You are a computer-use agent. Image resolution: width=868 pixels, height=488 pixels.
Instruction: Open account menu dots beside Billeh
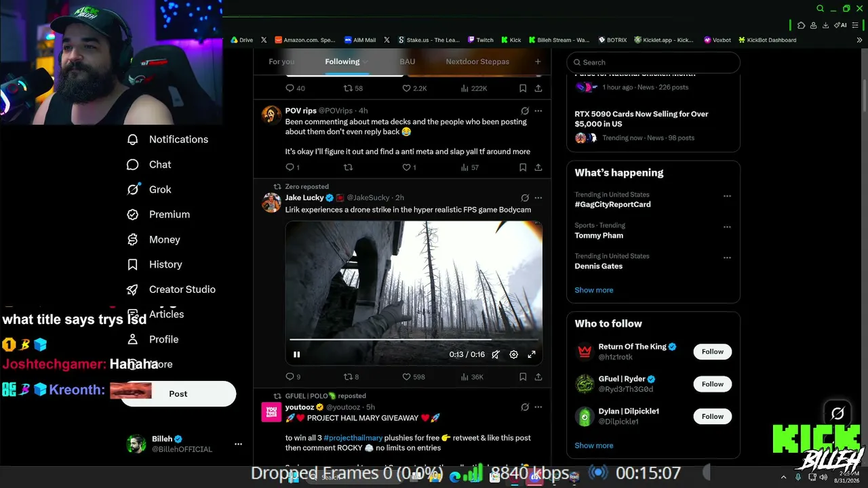238,444
